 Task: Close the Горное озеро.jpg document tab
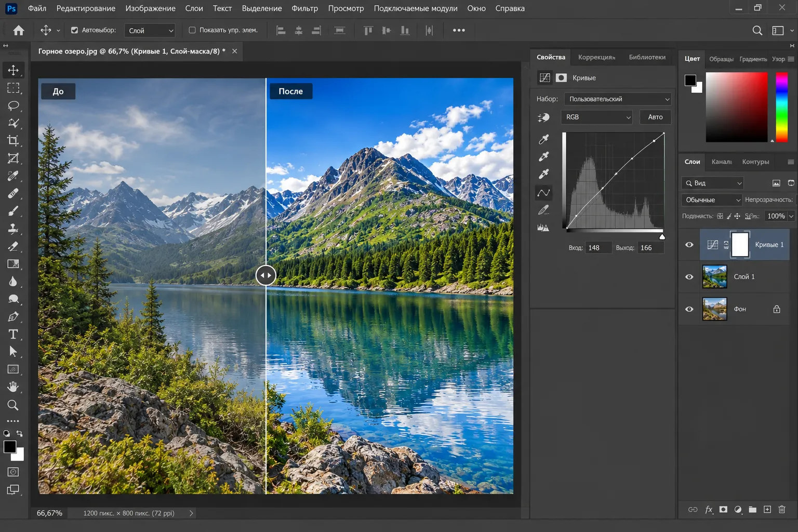[x=235, y=51]
